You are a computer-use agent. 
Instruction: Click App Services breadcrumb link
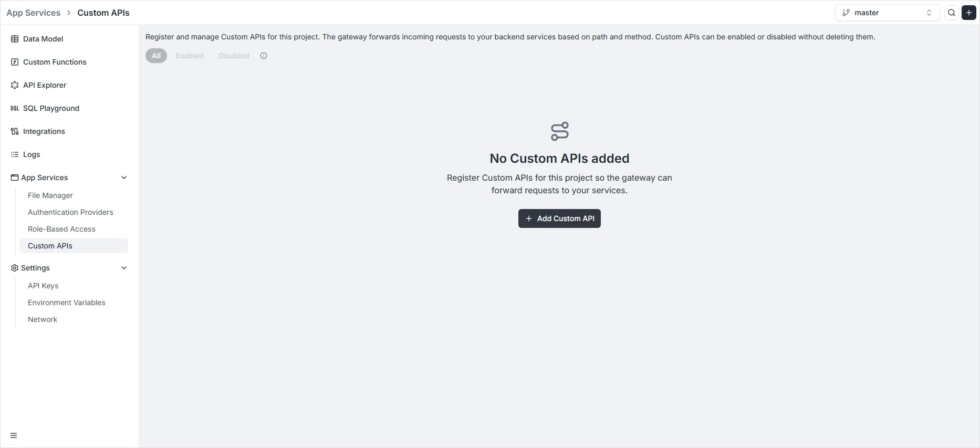point(34,13)
